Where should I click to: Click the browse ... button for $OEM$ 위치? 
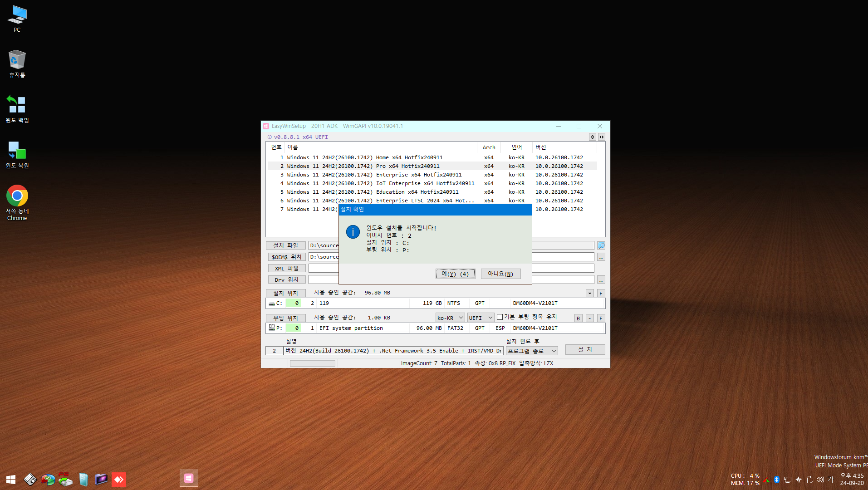(x=601, y=257)
